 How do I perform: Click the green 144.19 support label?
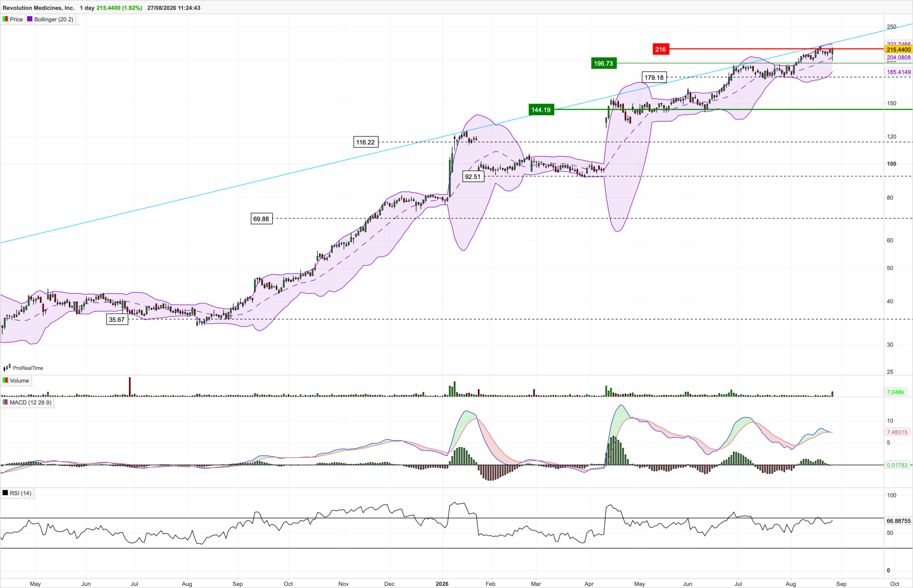(x=541, y=110)
